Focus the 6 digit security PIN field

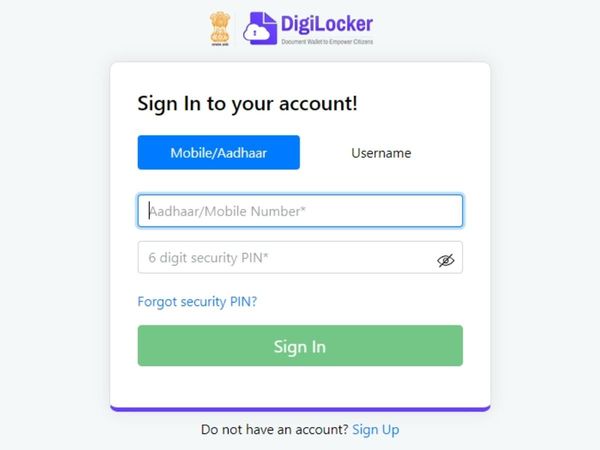click(x=300, y=257)
